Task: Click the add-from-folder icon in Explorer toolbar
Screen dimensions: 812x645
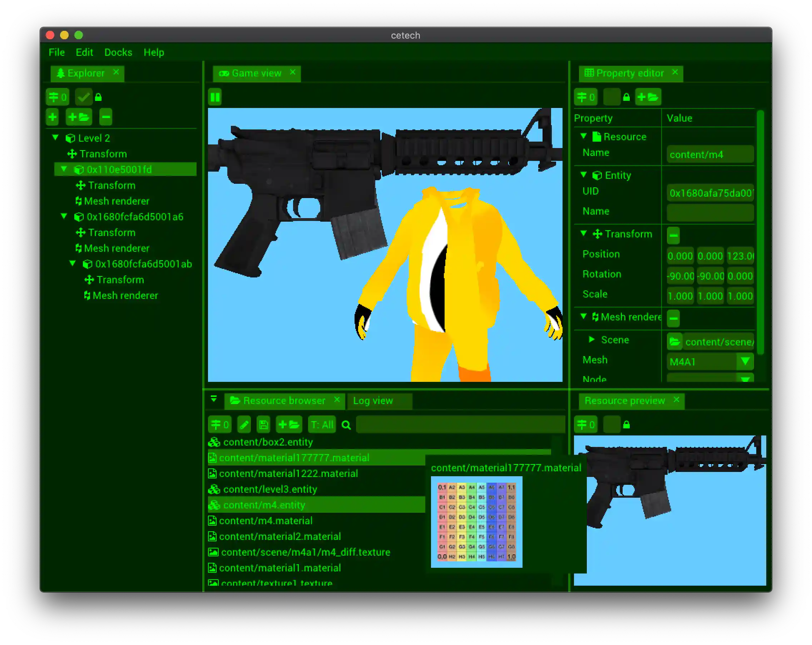Action: pyautogui.click(x=79, y=117)
